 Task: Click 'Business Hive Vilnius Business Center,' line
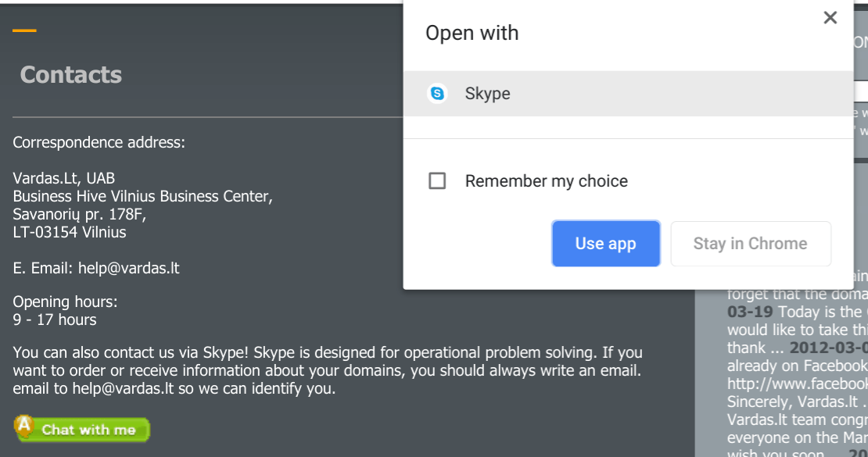coord(143,196)
